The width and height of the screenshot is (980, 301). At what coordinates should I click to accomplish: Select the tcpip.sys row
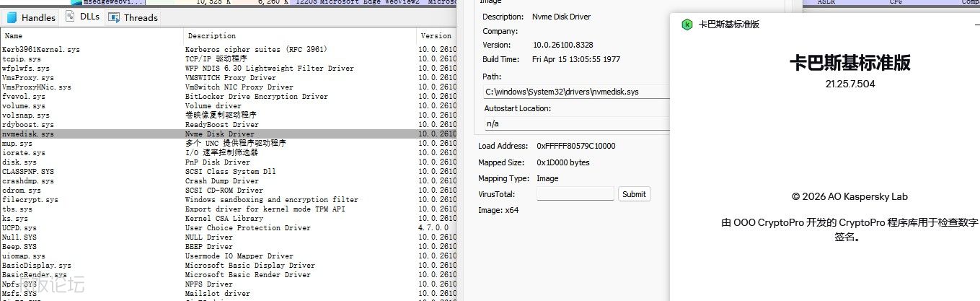[229, 58]
